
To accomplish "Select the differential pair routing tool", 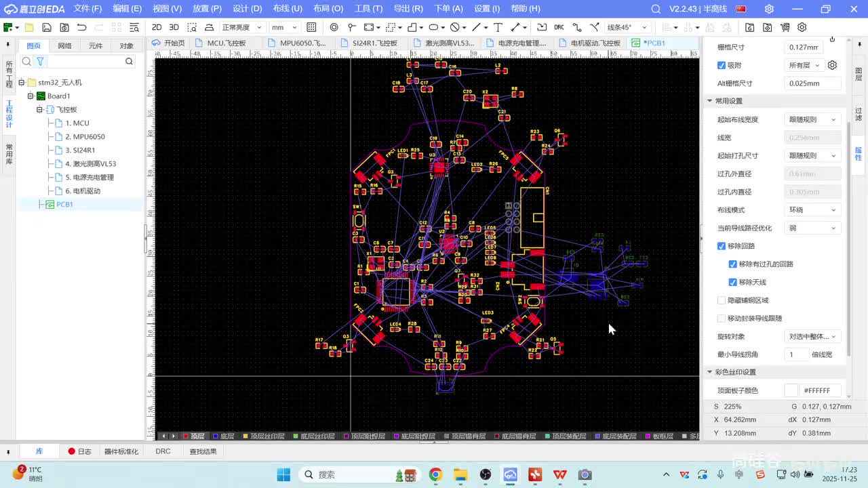I will pos(595,27).
